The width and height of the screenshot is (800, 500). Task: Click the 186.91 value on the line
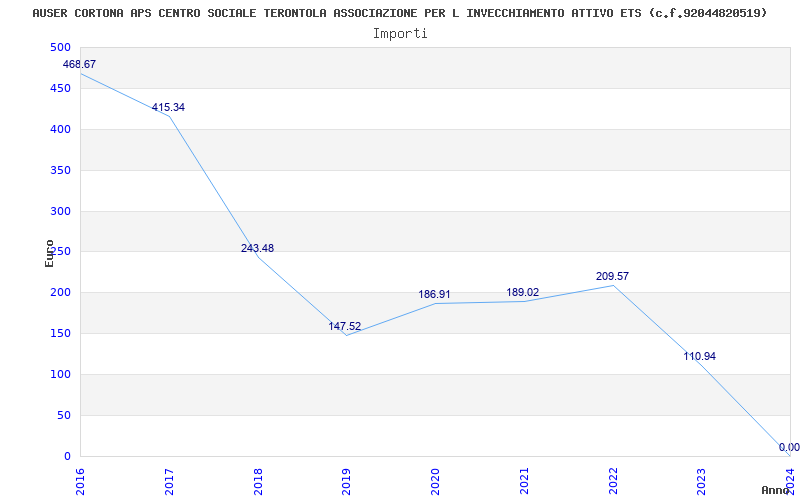click(434, 294)
